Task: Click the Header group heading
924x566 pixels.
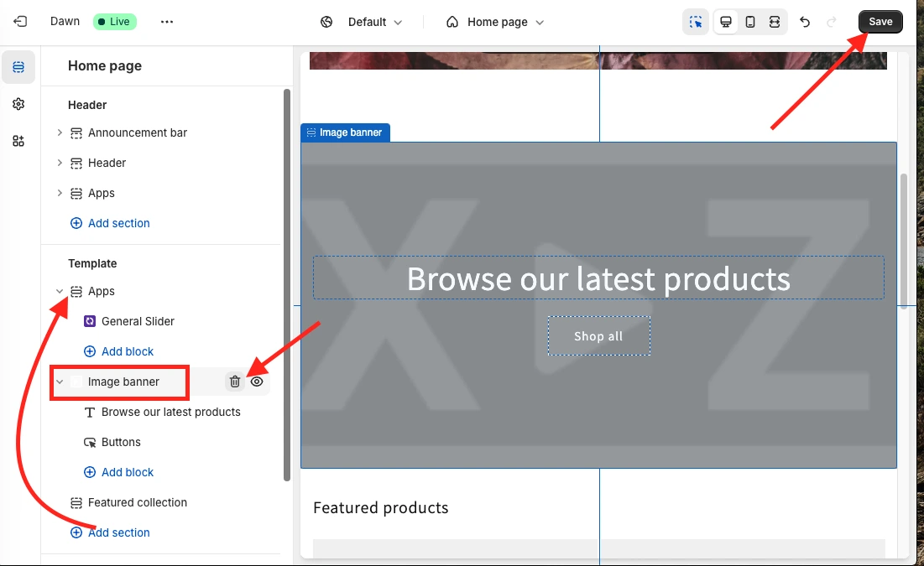Action: tap(87, 105)
